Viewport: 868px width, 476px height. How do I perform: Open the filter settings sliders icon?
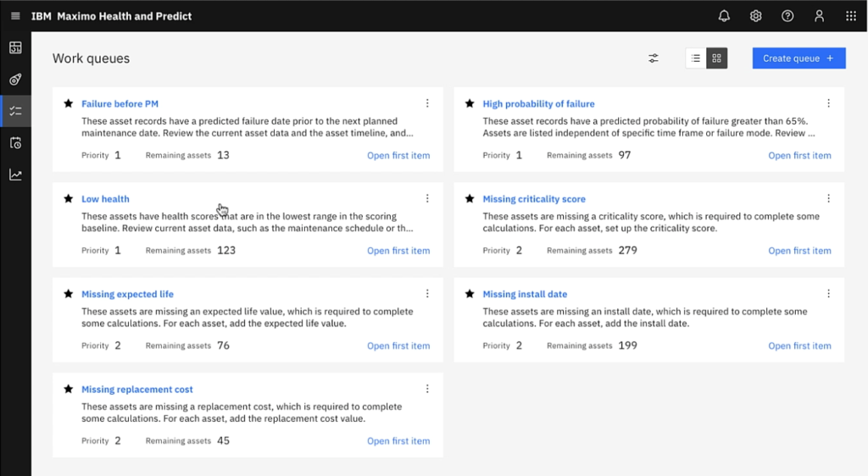(x=654, y=58)
